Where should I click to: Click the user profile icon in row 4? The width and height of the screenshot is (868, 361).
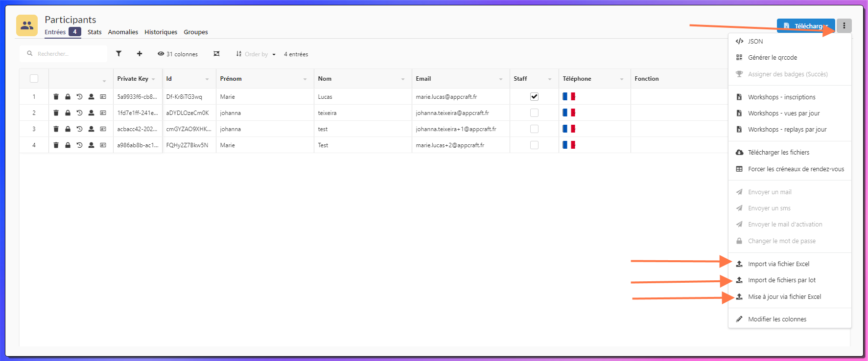click(91, 145)
